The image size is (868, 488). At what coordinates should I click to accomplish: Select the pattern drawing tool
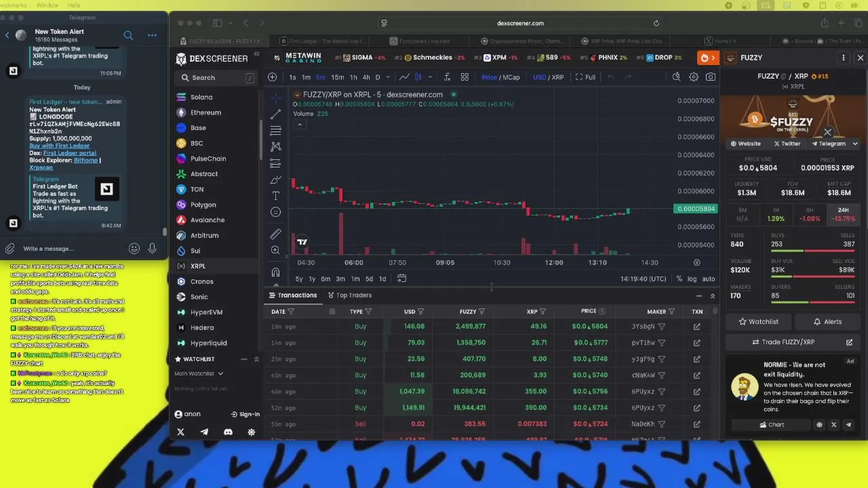[275, 146]
